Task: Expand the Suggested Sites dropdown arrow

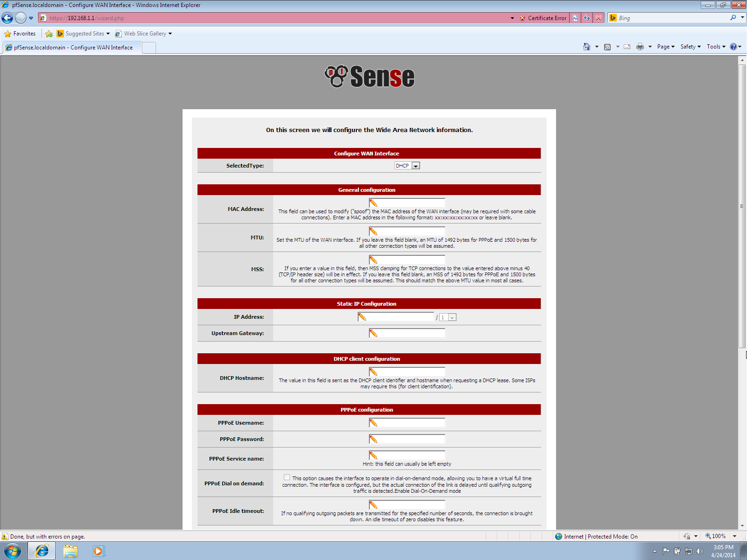Action: click(108, 34)
